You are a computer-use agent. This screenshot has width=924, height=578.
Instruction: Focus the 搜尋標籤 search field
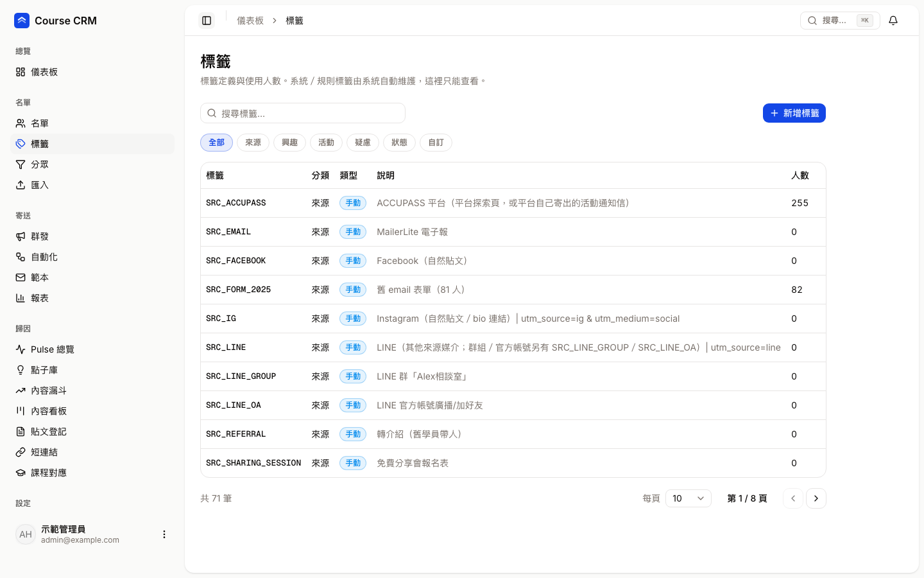tap(303, 113)
